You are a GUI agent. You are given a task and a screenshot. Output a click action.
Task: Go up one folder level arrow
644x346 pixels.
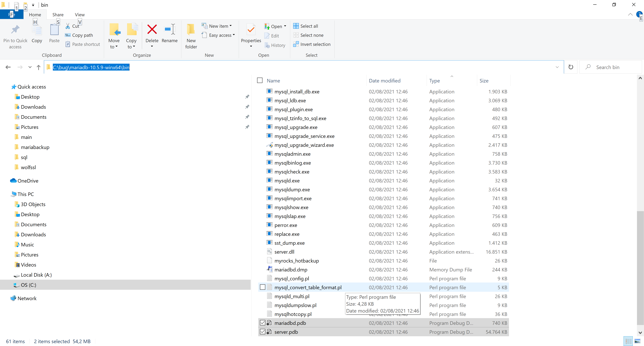(x=39, y=67)
